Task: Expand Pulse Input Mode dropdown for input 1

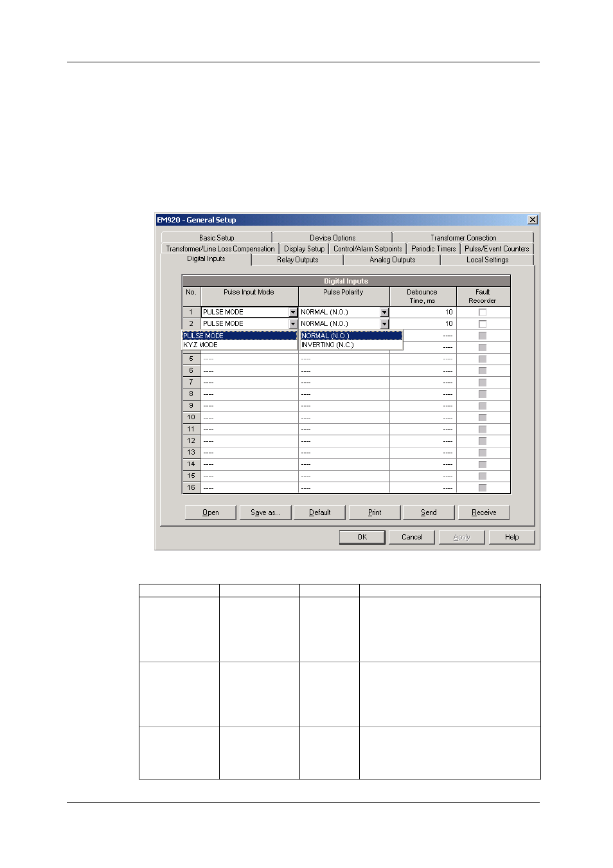Action: pos(293,312)
